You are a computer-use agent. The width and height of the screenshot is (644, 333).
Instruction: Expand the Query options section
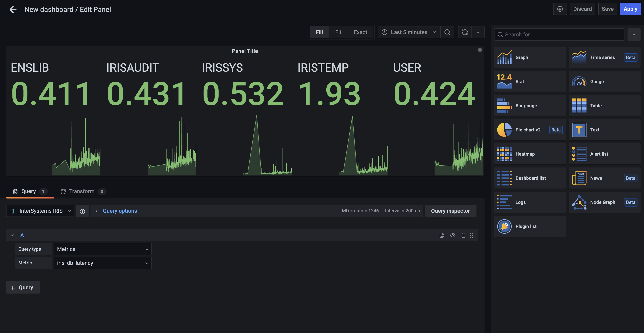(120, 211)
